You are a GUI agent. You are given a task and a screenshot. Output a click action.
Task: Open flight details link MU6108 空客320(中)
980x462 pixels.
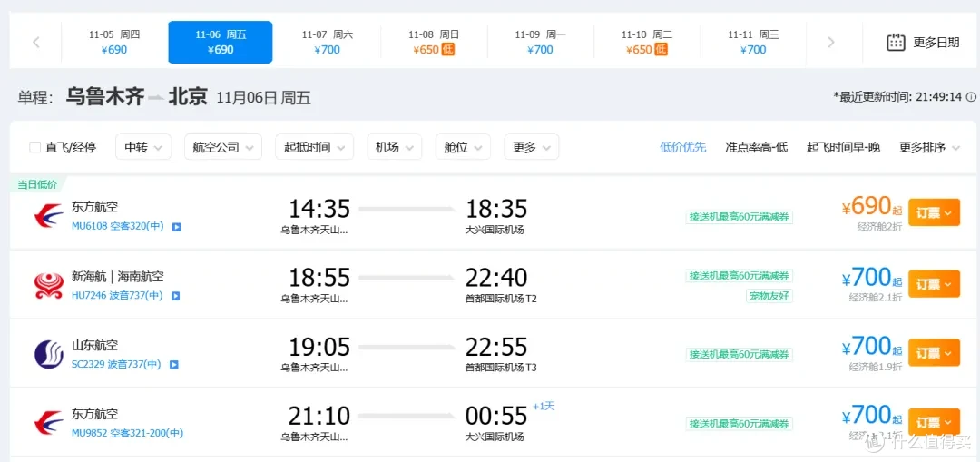[x=117, y=226]
